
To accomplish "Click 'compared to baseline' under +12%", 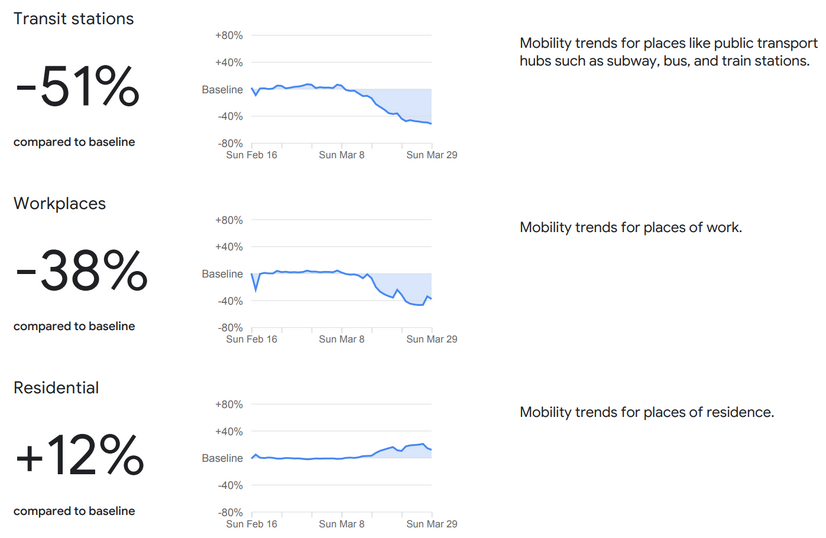I will 74,511.
